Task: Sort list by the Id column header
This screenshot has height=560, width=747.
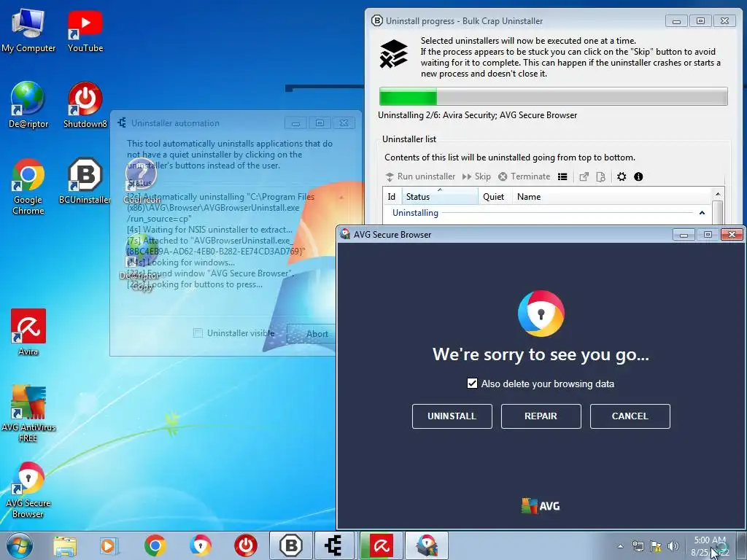Action: [x=392, y=197]
